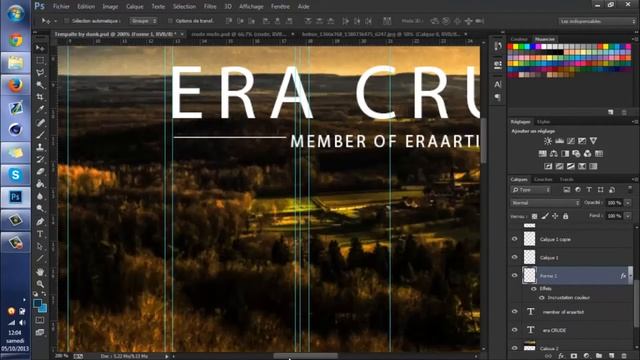This screenshot has width=640, height=360.
Task: Hide the Calque 1 copie layer
Action: (x=515, y=239)
